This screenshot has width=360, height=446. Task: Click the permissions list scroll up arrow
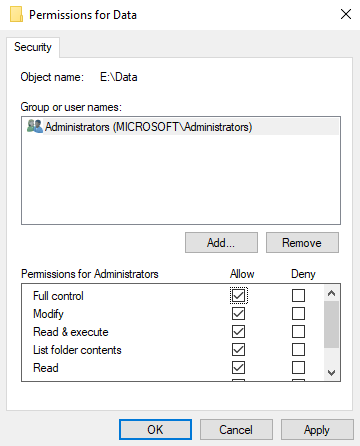[x=331, y=293]
